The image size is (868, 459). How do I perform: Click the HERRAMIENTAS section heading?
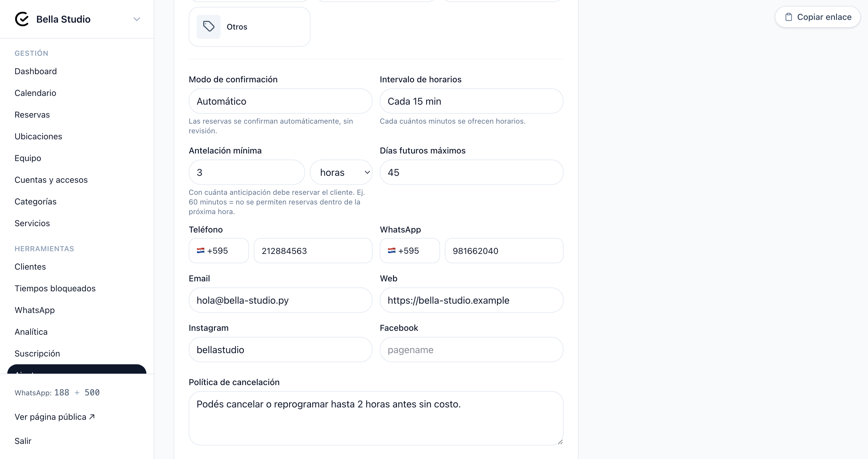point(45,249)
